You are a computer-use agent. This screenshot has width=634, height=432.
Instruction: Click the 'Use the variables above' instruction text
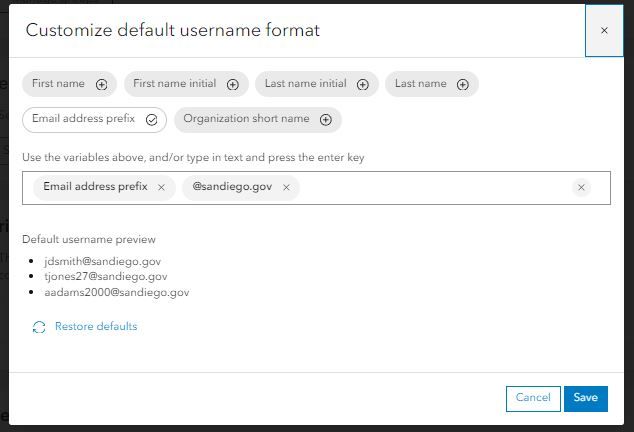click(x=193, y=157)
